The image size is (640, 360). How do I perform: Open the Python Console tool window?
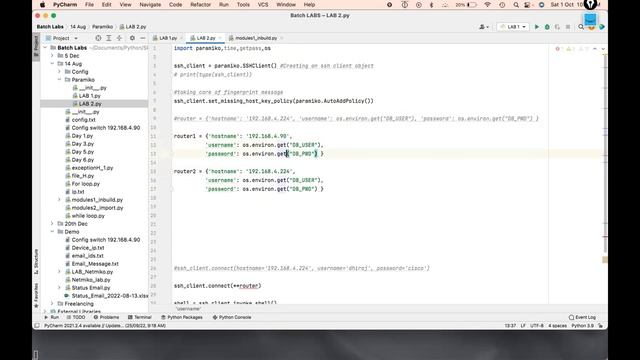coord(232,317)
